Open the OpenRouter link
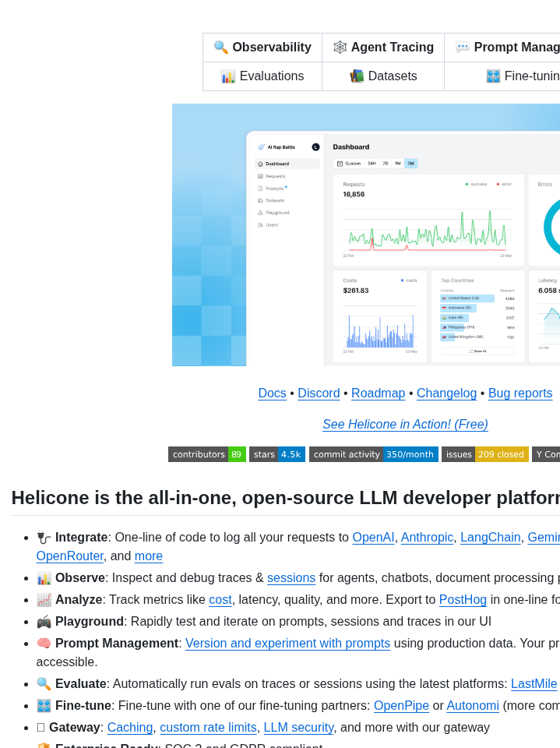 pos(69,556)
